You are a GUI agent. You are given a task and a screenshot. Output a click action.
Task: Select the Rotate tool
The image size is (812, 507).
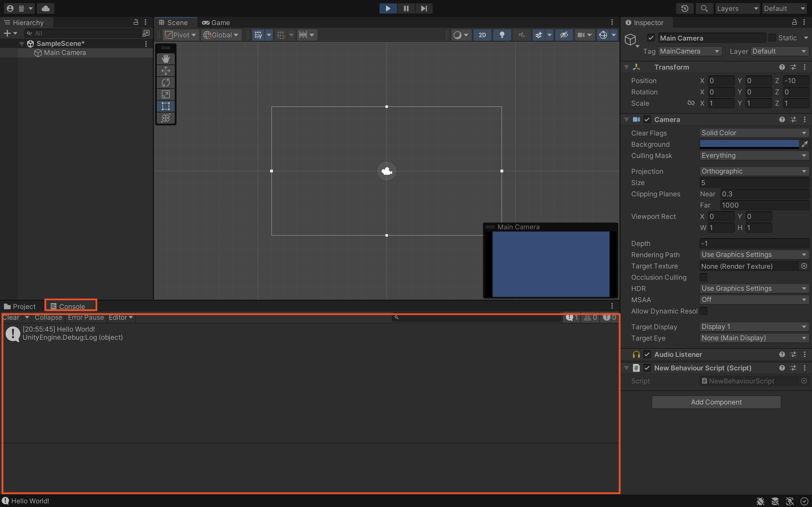click(166, 83)
